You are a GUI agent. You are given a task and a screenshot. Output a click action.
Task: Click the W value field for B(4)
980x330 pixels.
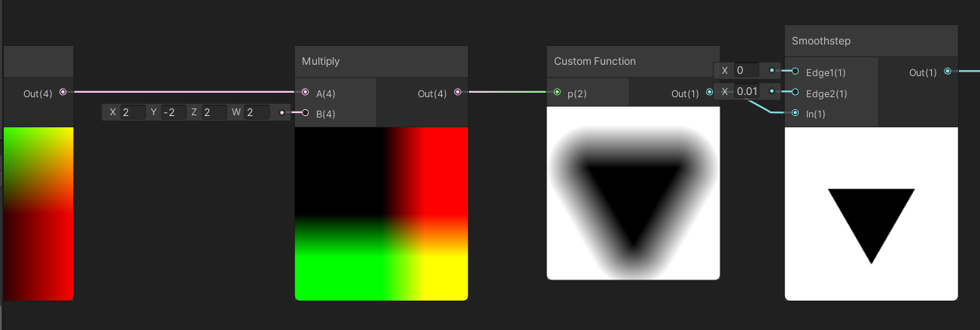tap(256, 113)
